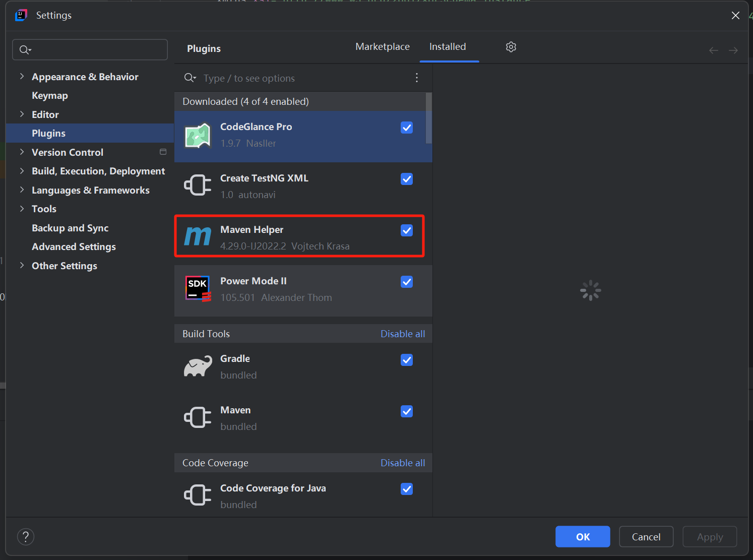Uncheck Create TestNG XML plugin
This screenshot has width=753, height=560.
(407, 179)
